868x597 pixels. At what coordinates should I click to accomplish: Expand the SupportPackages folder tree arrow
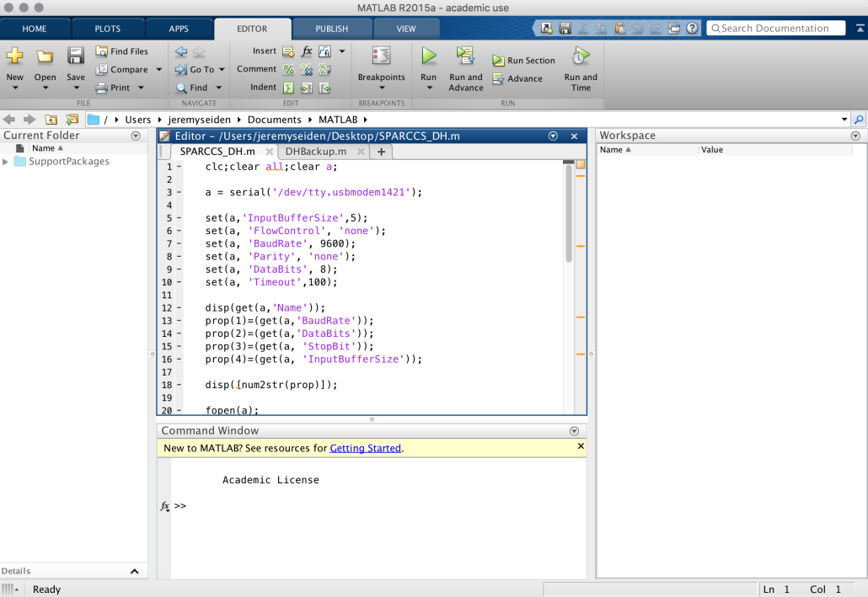[6, 162]
